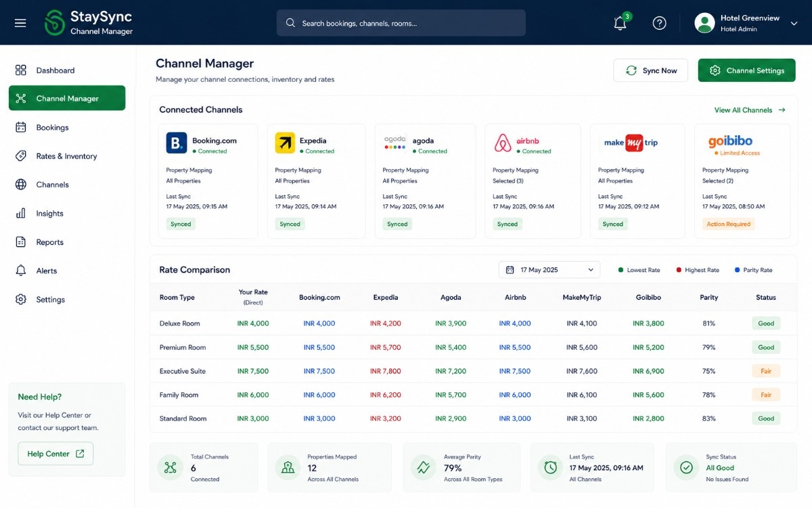This screenshot has height=508, width=812.
Task: Click the Channels globe icon in the sidebar
Action: click(x=21, y=185)
